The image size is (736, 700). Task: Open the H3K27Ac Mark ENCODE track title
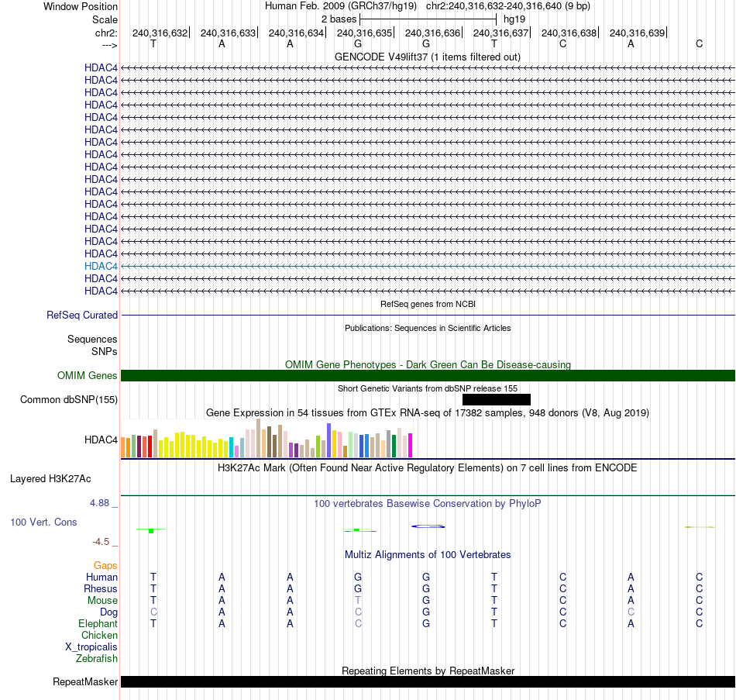click(x=428, y=468)
